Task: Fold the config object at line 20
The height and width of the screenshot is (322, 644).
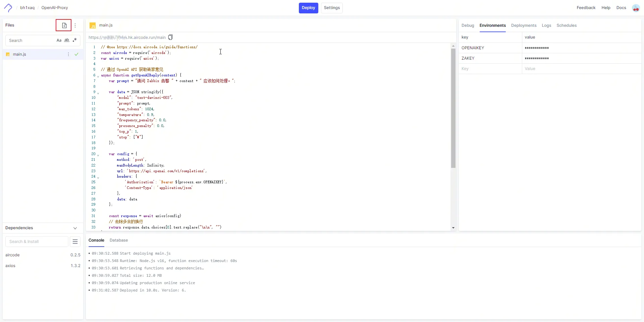Action: [x=98, y=155]
